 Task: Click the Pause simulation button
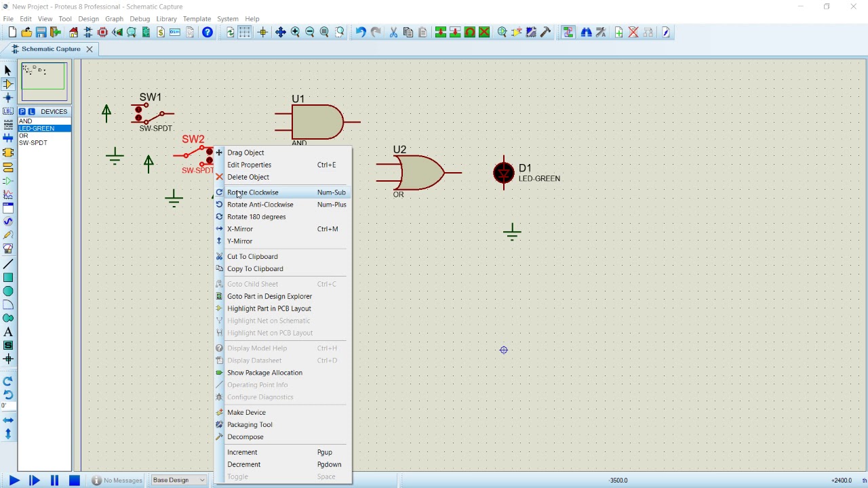coord(54,481)
